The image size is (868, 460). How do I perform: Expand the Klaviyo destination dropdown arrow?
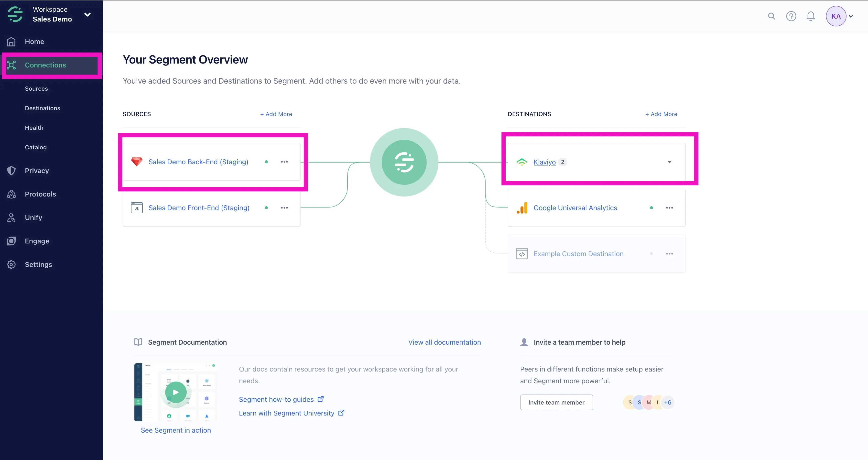coord(669,162)
